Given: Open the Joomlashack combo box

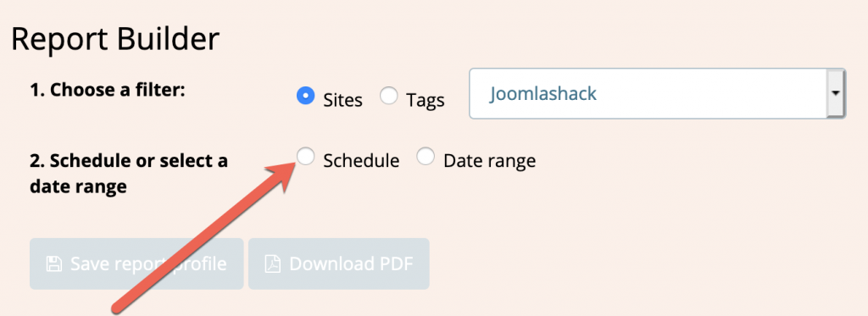Looking at the screenshot, I should point(657,93).
